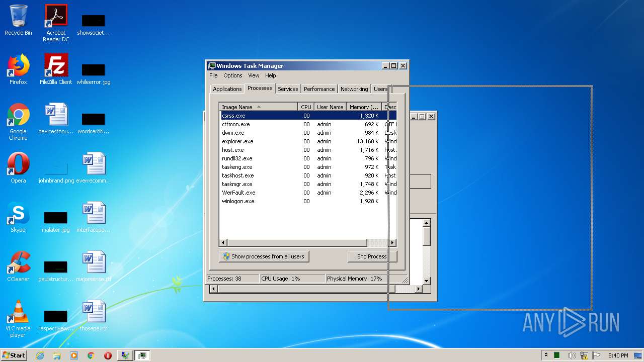
Task: Launch Firefox from the desktop
Action: click(18, 69)
